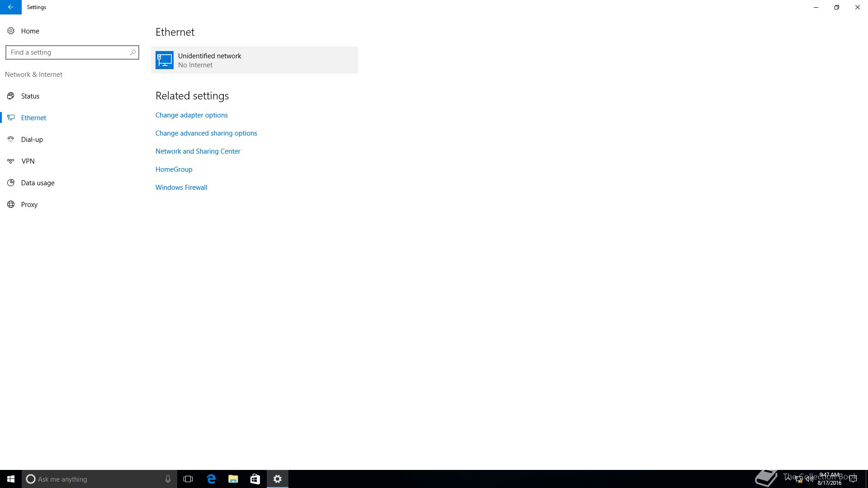Launch Microsoft Edge from the taskbar
Viewport: 868px width, 488px height.
point(211,479)
